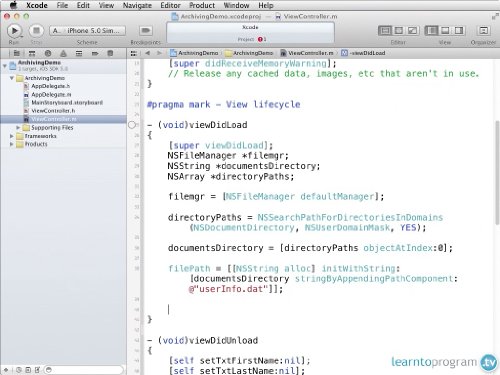Show the Issue navigator
Image resolution: width=500 pixels, height=375 pixels.
[63, 53]
